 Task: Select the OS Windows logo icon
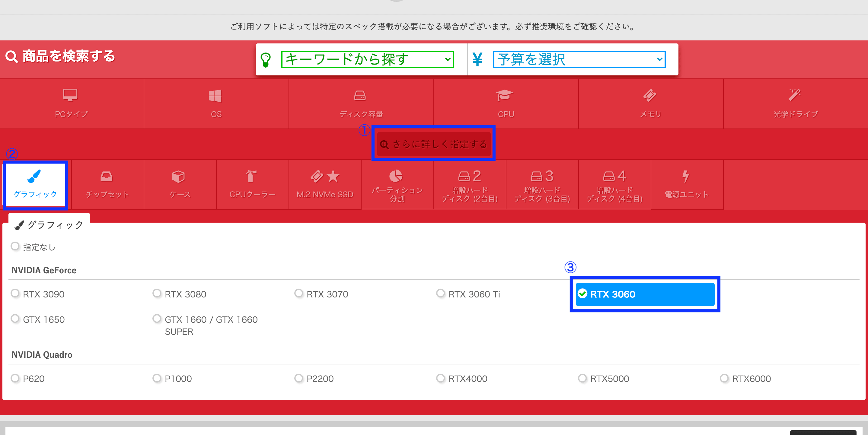[x=215, y=96]
